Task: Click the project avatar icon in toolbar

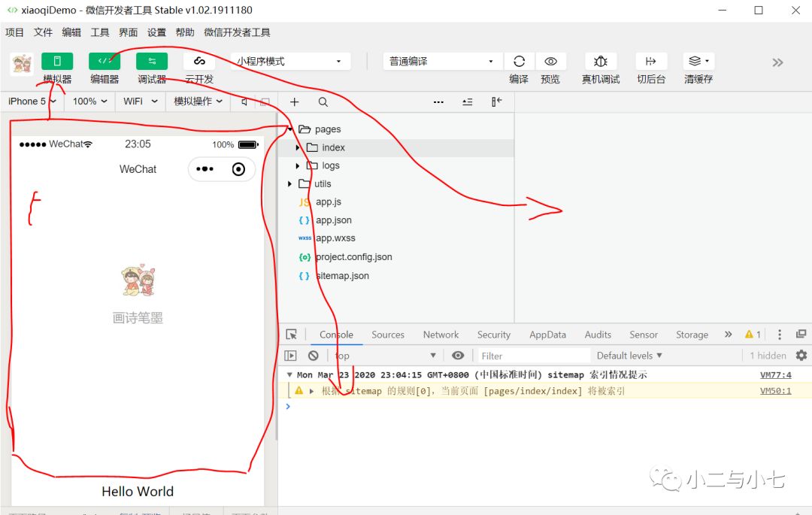Action: coord(22,64)
